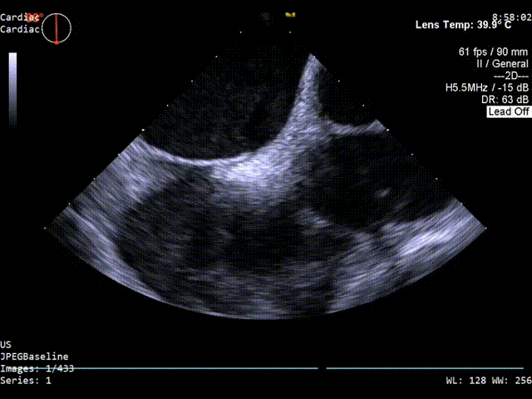Screen dimensions: 532x399
Task: Click the probe orientation circle indicator
Action: click(x=57, y=27)
